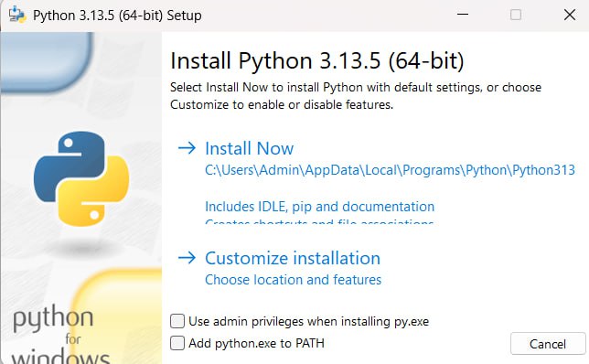Click the arrow icon beside Customize installation
Screen dimensions: 589x364
tap(187, 258)
